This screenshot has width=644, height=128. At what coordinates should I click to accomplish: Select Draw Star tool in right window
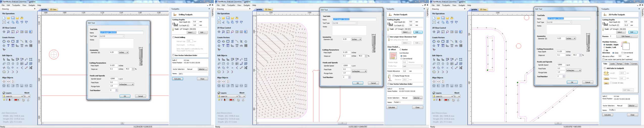click(x=434, y=46)
